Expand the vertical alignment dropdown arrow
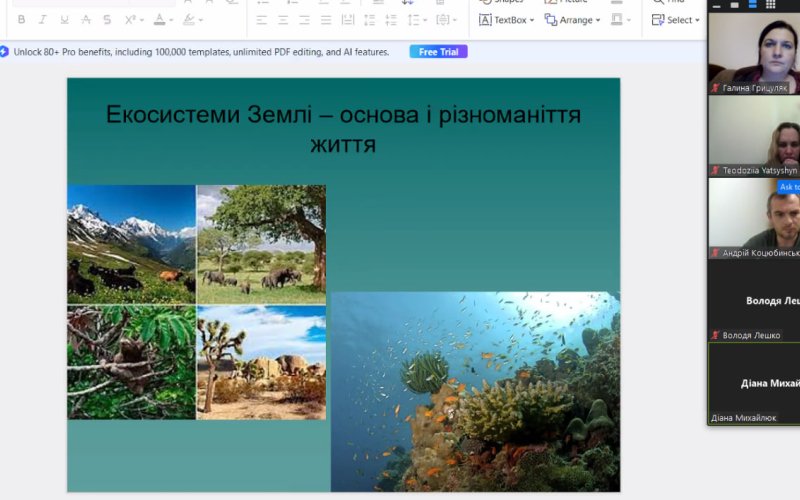 (x=455, y=20)
